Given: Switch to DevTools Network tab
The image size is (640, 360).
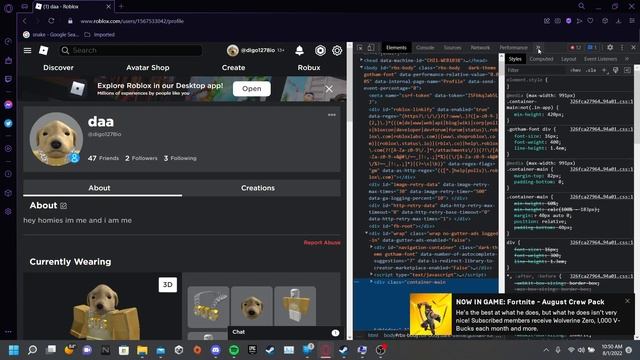Looking at the screenshot, I should point(480,48).
